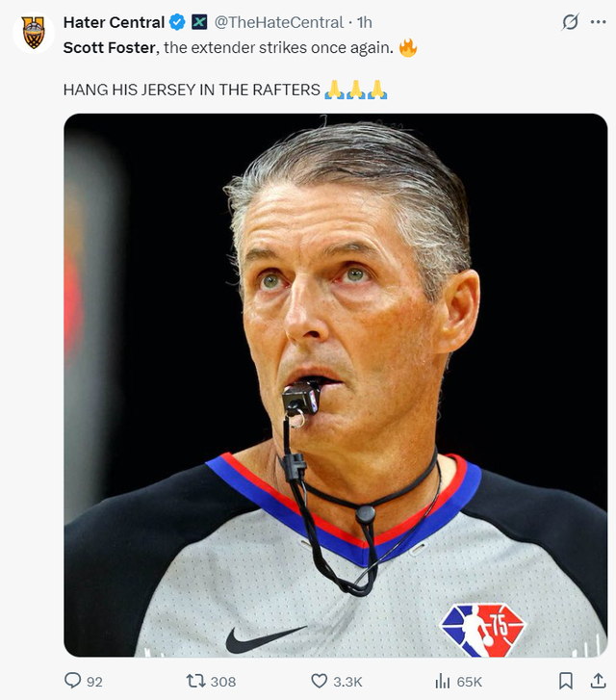The image size is (616, 700).
Task: Click the 92 replies count
Action: tap(94, 682)
